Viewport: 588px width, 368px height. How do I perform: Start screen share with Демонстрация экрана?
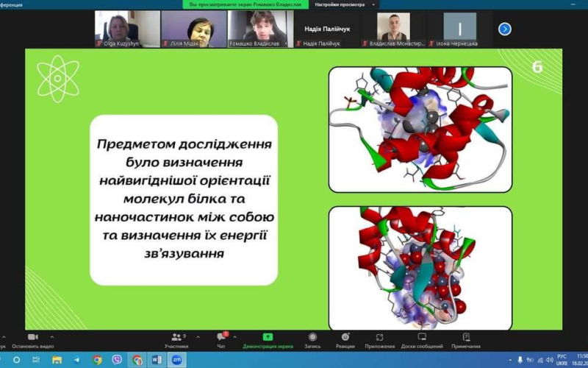[x=268, y=340]
